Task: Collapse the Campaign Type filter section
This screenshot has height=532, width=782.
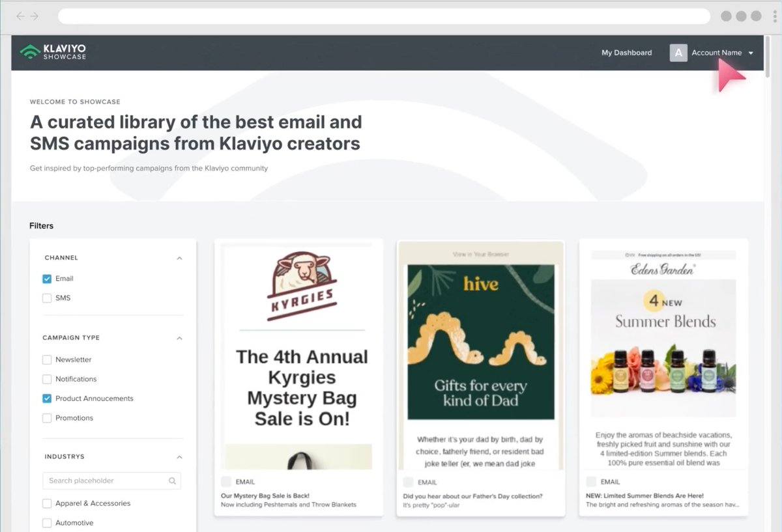Action: [x=179, y=338]
